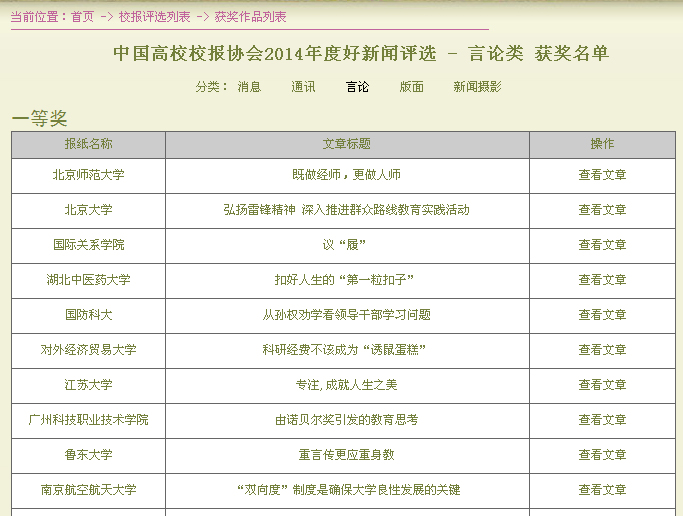The width and height of the screenshot is (683, 516).
Task: Select title "双向度"制度是确保大学良性发展的关键
Action: 348,490
